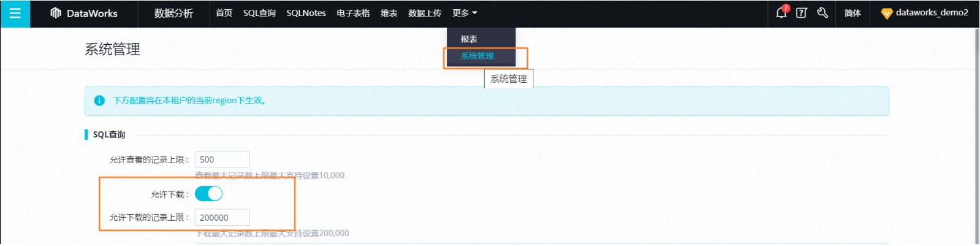
Task: Open the notifications bell icon
Action: click(781, 13)
